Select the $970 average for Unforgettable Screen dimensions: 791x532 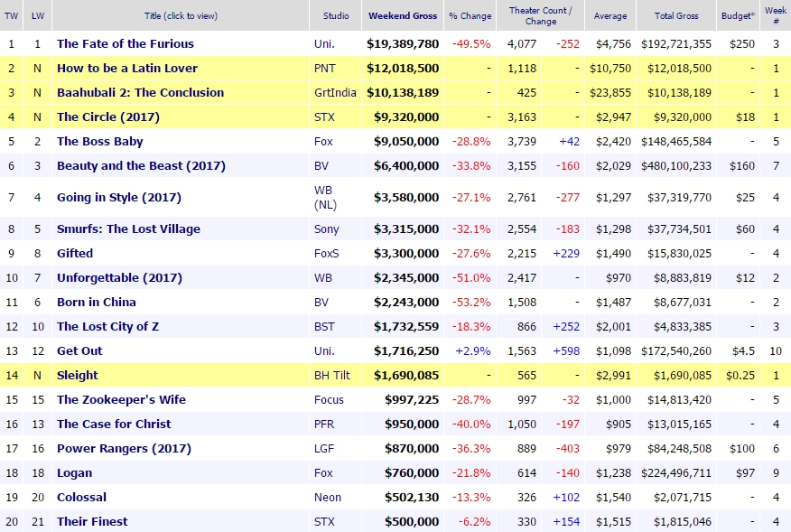click(619, 277)
